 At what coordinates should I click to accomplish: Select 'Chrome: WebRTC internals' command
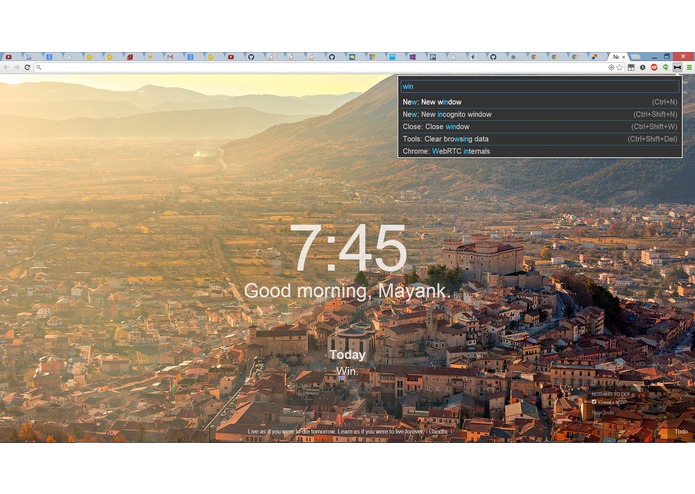click(x=540, y=151)
